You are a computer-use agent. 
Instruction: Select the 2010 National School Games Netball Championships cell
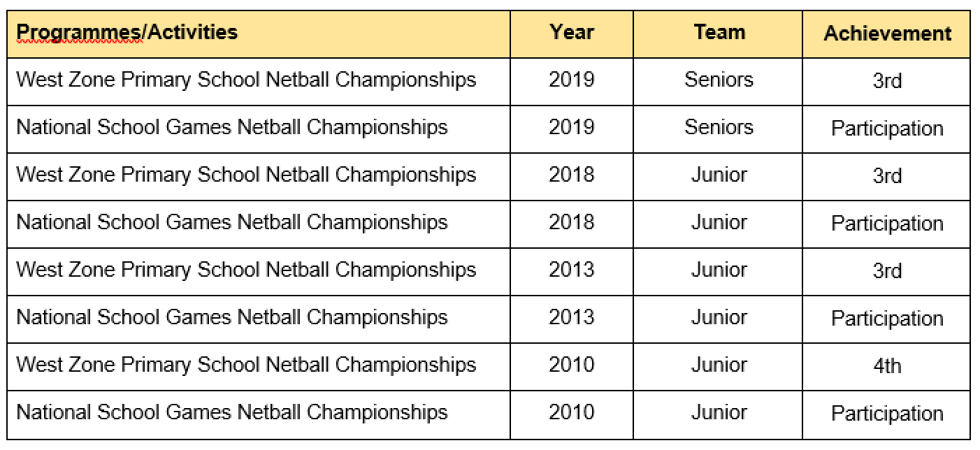(x=259, y=415)
